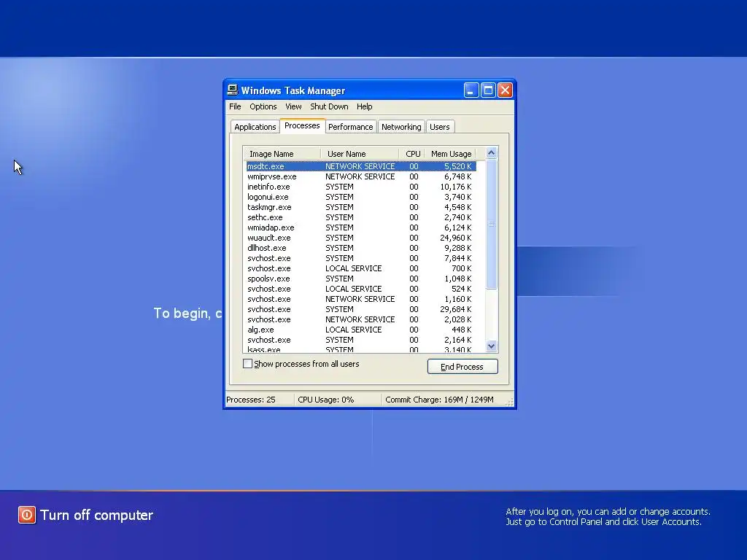Select svchost.exe using 2,028 K memory
747x560 pixels.
(360, 319)
